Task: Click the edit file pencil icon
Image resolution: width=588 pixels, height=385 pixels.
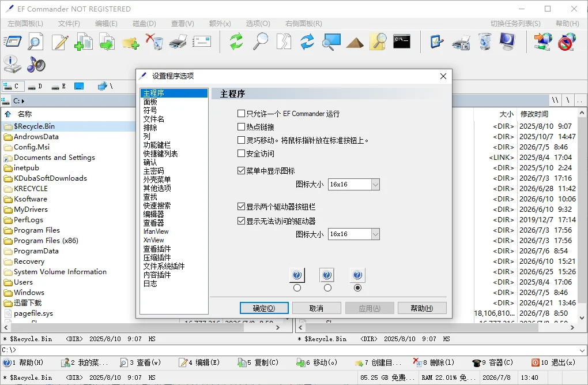Action: tap(60, 42)
